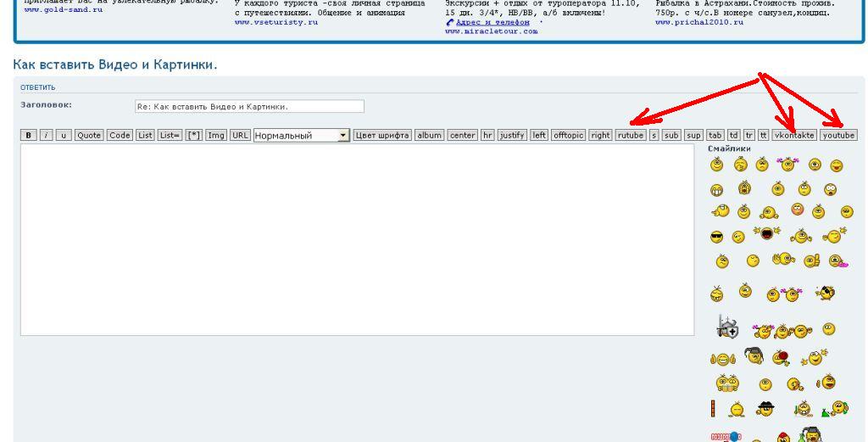Image resolution: width=868 pixels, height=442 pixels.
Task: Insert the knight with shield smiley
Action: pos(727,327)
